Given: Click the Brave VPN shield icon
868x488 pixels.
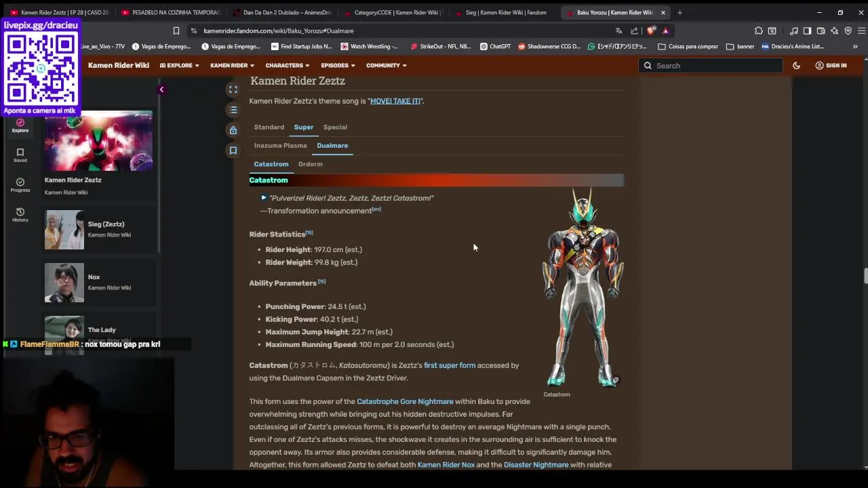Looking at the screenshot, I should click(848, 30).
